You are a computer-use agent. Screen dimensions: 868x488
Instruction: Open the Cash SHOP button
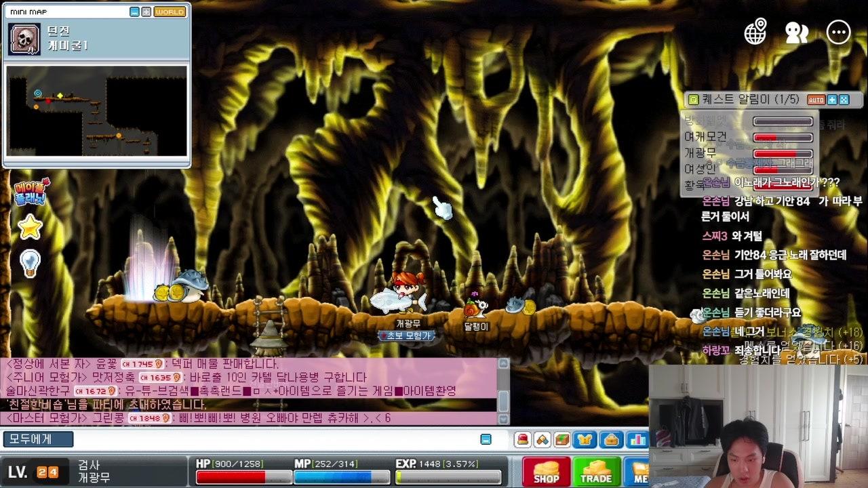tap(547, 472)
